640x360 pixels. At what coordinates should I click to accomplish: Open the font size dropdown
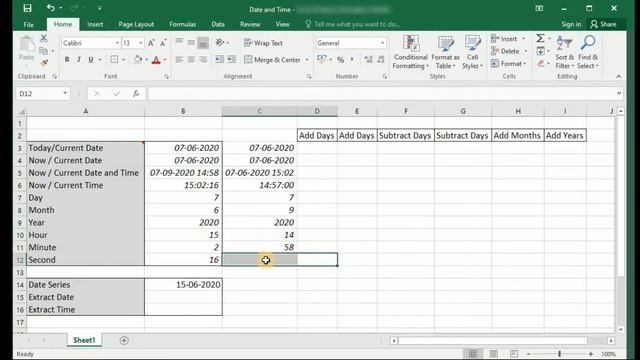[x=141, y=43]
